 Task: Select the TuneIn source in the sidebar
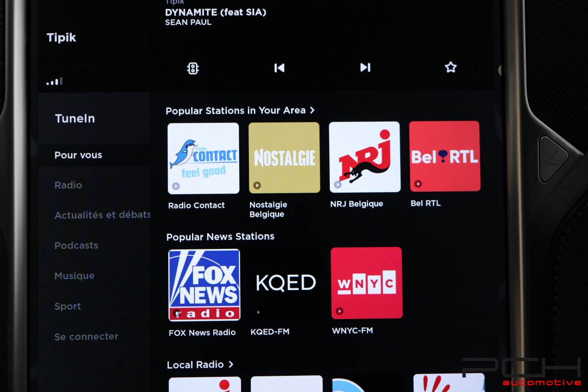click(x=75, y=119)
